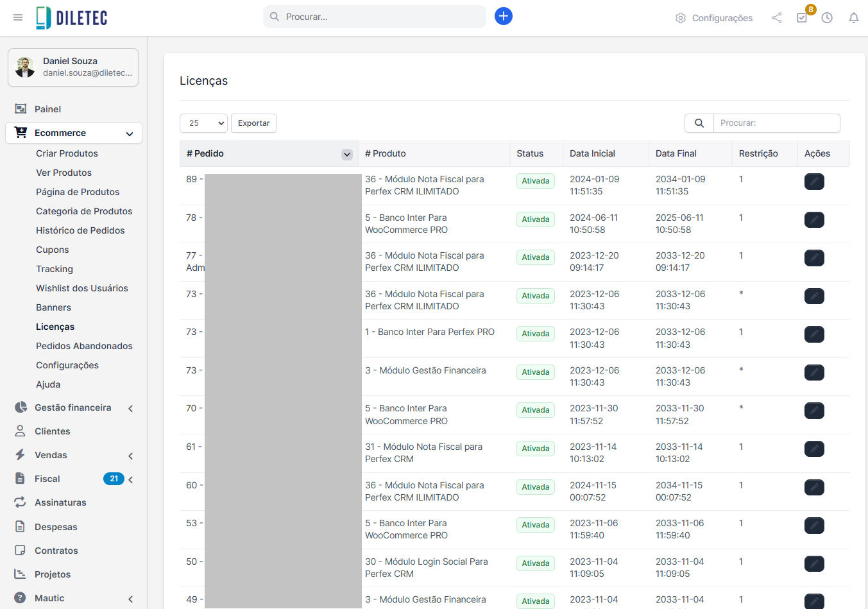Viewport: 868px width, 609px height.
Task: Open the timesheet clock icon
Action: pyautogui.click(x=827, y=18)
